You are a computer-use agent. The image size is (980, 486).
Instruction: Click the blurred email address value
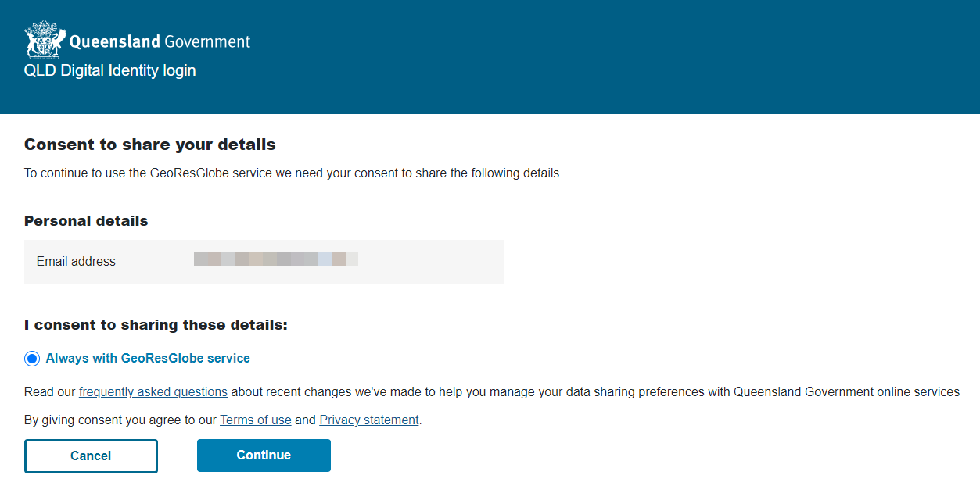(275, 260)
